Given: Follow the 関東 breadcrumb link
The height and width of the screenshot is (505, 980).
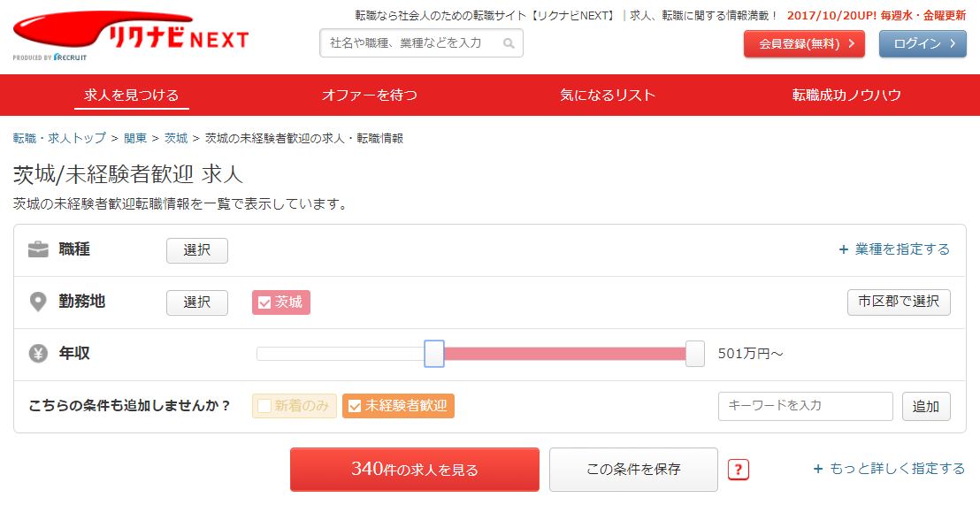Looking at the screenshot, I should (135, 138).
